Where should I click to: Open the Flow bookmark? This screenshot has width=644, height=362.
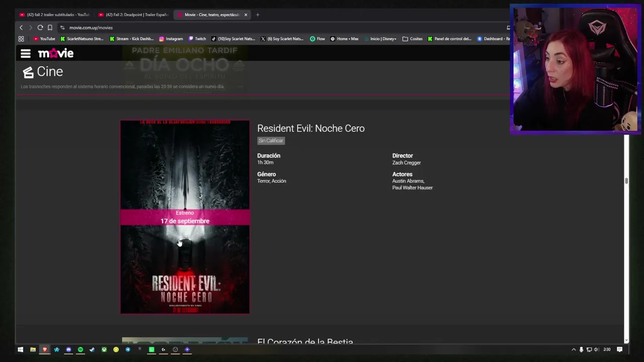pos(317,39)
